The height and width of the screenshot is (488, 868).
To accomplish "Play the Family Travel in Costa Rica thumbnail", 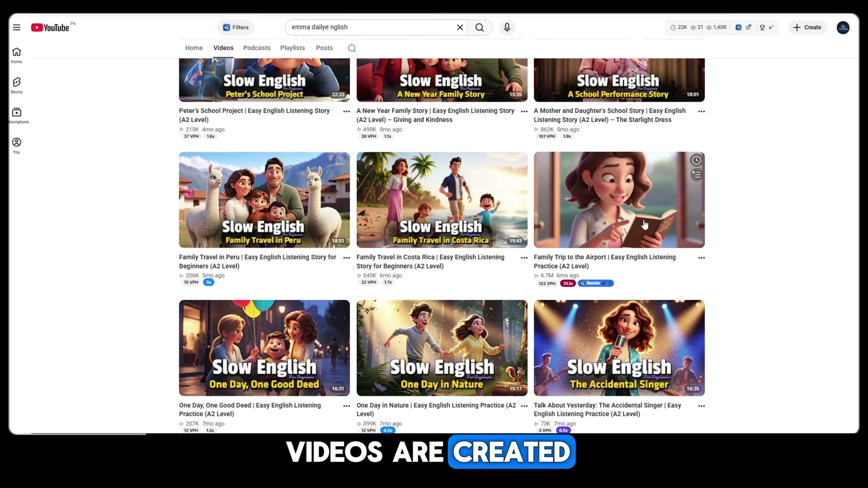I will (x=442, y=200).
